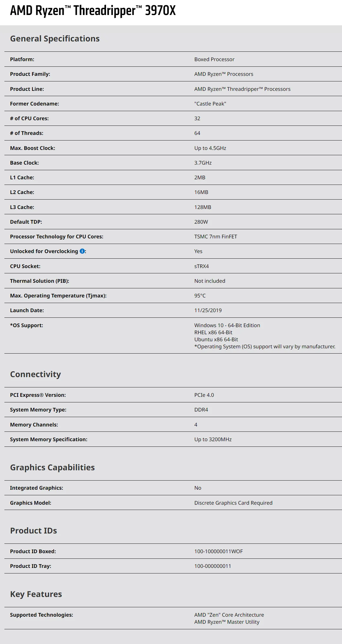This screenshot has width=342, height=644.
Task: Select the General Specifications heading
Action: pos(55,39)
